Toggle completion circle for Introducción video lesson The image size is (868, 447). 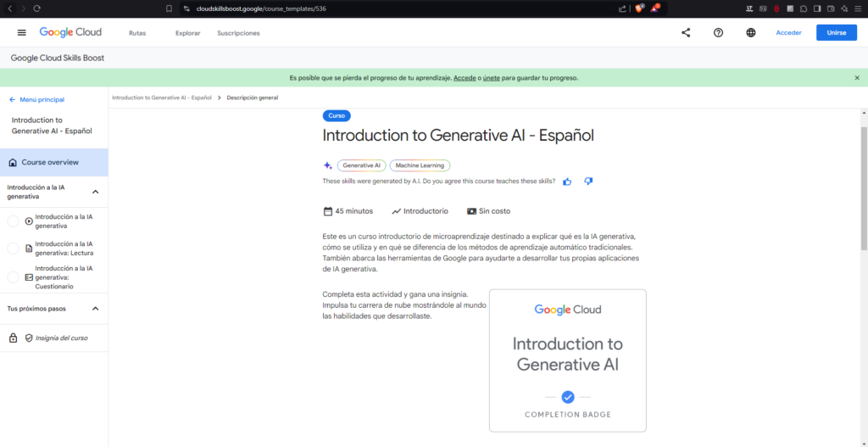click(13, 221)
